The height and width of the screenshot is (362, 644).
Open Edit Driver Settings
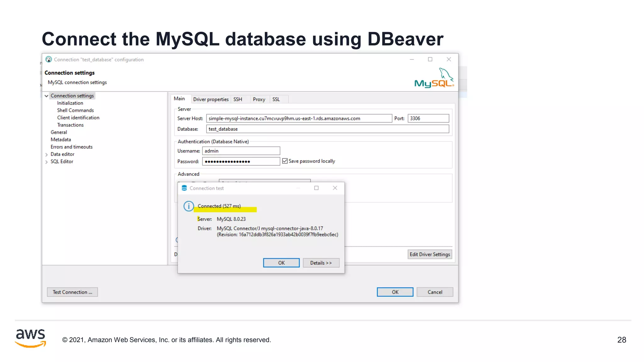click(x=430, y=254)
